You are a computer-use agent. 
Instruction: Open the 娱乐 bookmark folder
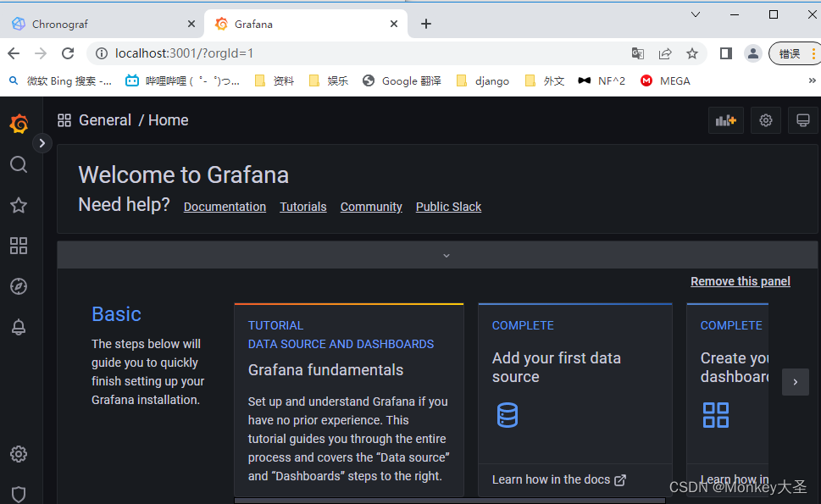pyautogui.click(x=329, y=81)
